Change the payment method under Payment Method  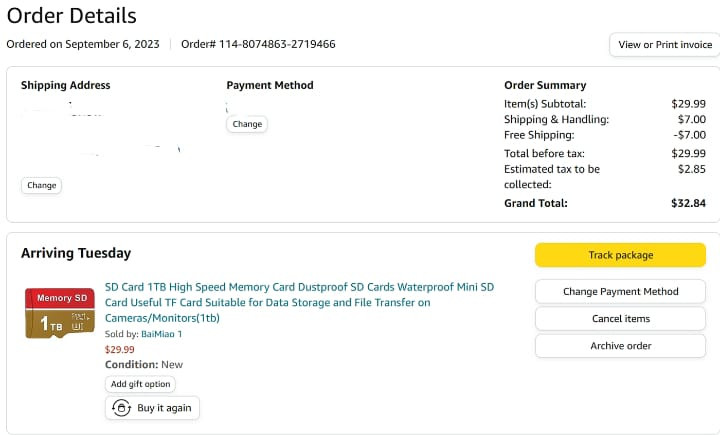pyautogui.click(x=247, y=124)
